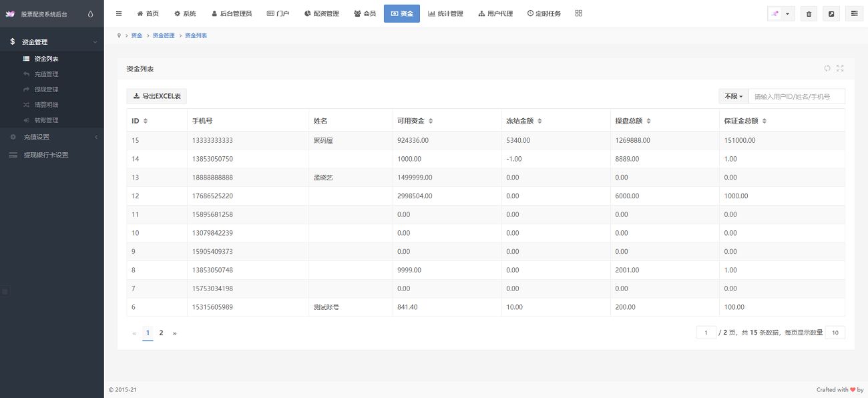
Task: Toggle sort on 保证金总额 column
Action: pos(765,121)
